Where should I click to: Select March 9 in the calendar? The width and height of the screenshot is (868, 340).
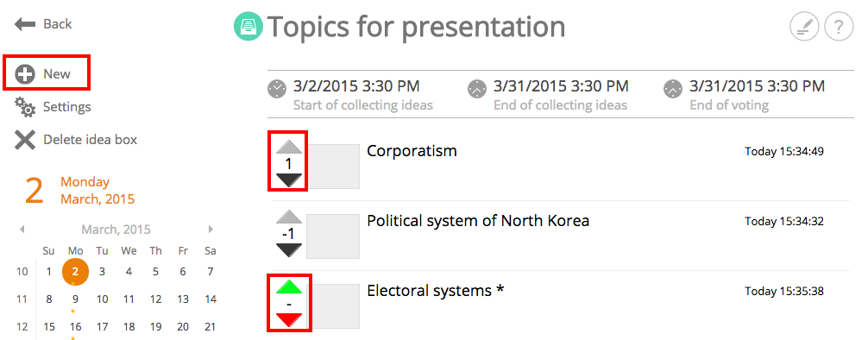(x=75, y=299)
